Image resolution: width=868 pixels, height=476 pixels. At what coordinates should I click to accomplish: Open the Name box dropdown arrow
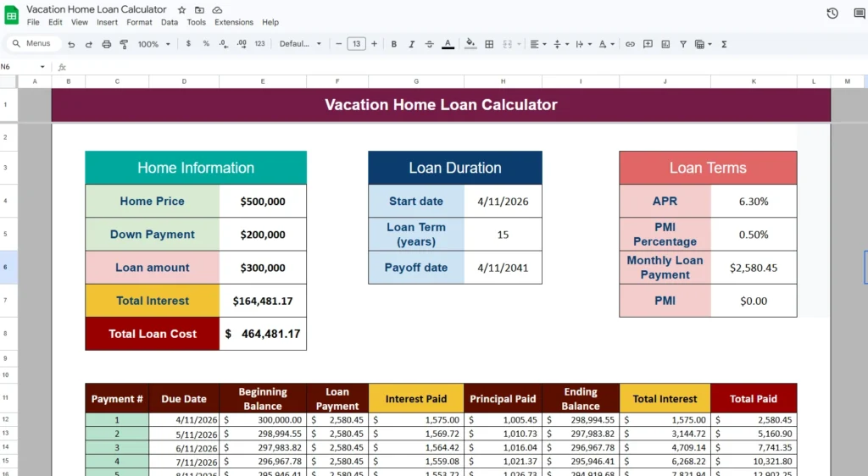(x=42, y=67)
